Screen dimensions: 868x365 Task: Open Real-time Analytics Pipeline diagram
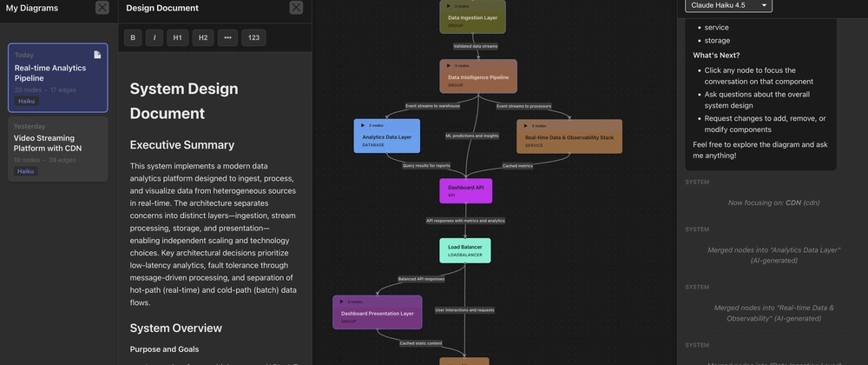pyautogui.click(x=57, y=78)
